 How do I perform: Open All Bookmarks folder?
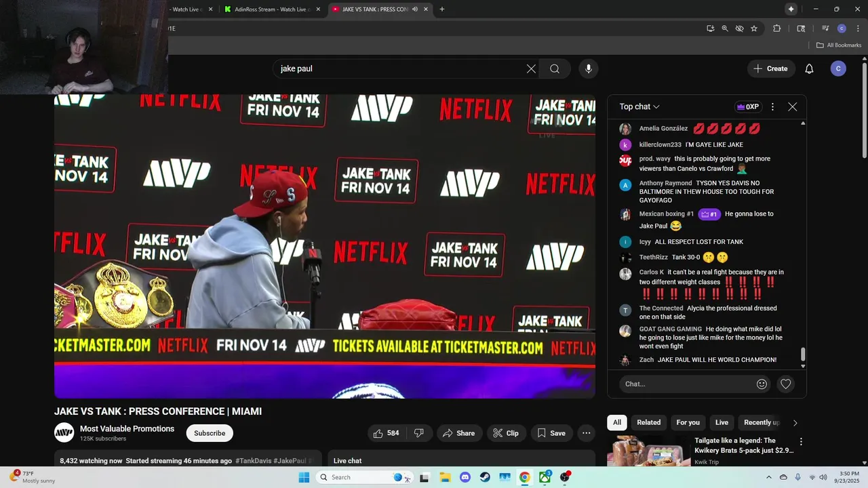point(838,45)
